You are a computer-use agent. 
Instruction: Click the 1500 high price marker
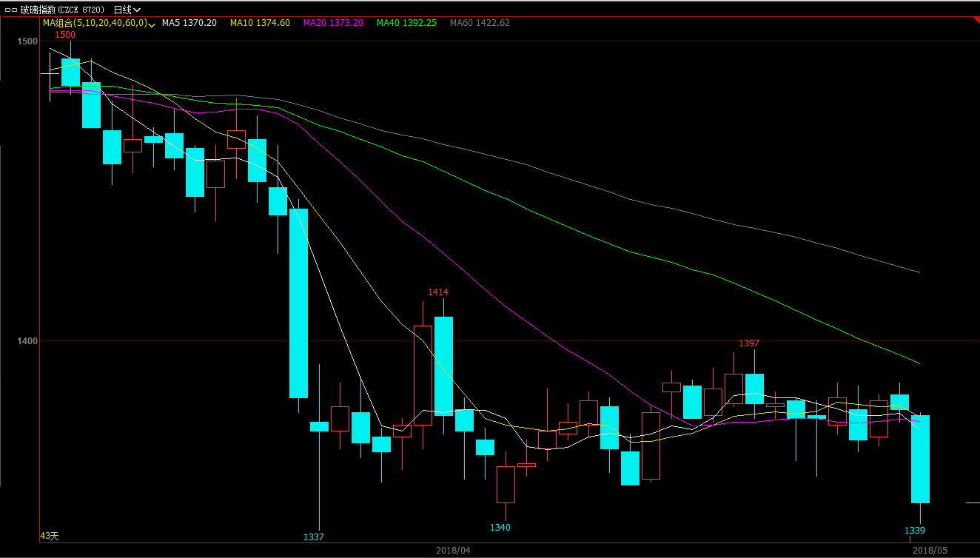click(x=65, y=35)
